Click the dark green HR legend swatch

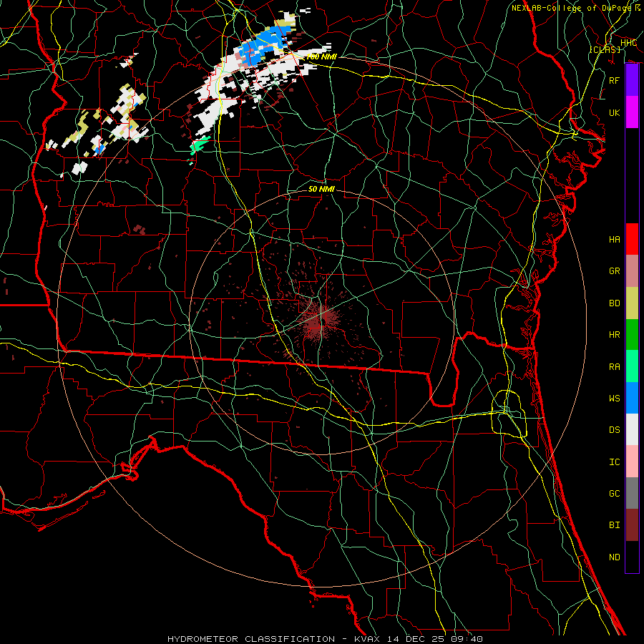click(x=632, y=334)
